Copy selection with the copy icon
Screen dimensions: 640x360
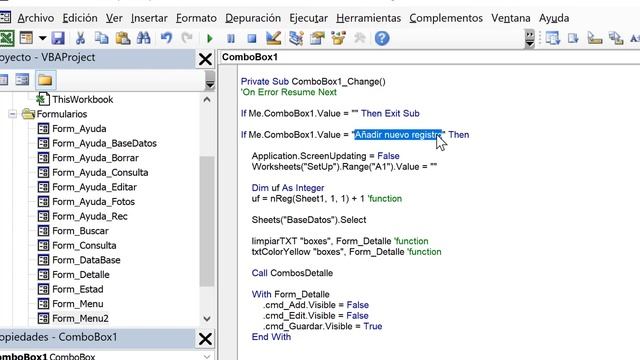pyautogui.click(x=101, y=38)
